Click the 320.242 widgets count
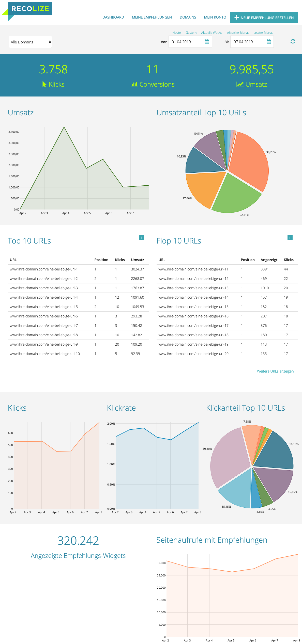Viewport: 302px width, 644px height. (x=78, y=541)
